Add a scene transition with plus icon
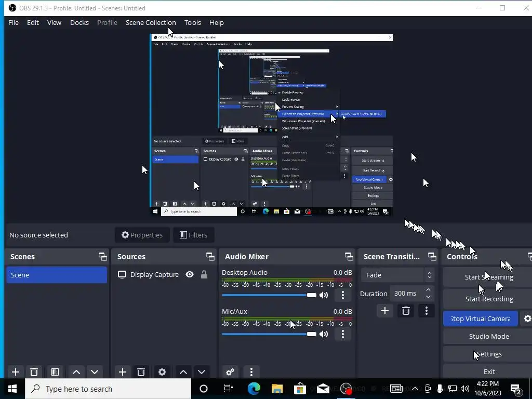532x399 pixels. pyautogui.click(x=385, y=311)
